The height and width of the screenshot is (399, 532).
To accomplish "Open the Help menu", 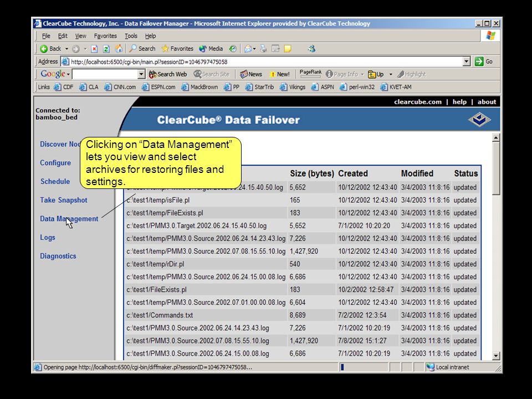I will click(x=150, y=36).
